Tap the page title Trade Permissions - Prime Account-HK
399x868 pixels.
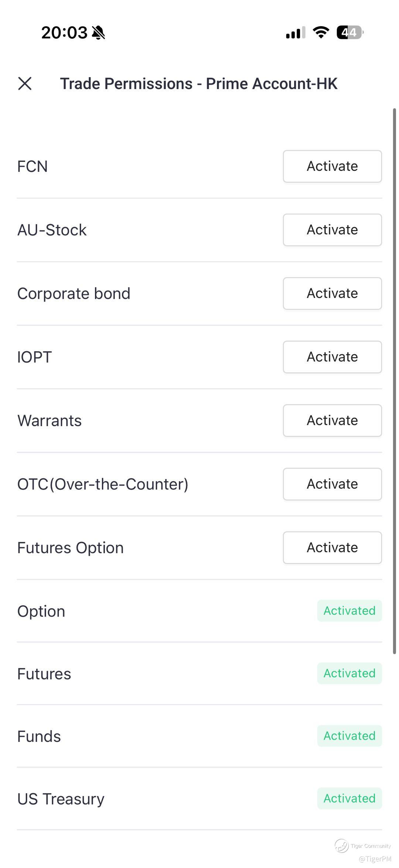(x=198, y=84)
